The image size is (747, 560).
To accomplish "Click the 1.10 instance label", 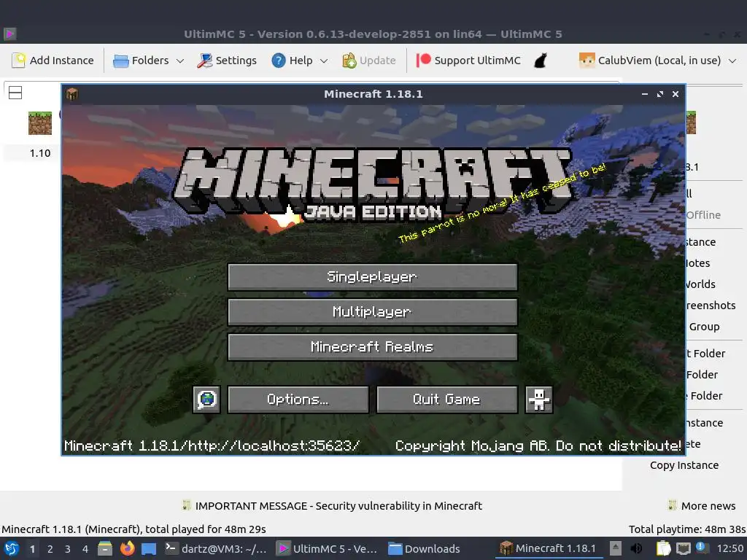I will click(x=40, y=153).
